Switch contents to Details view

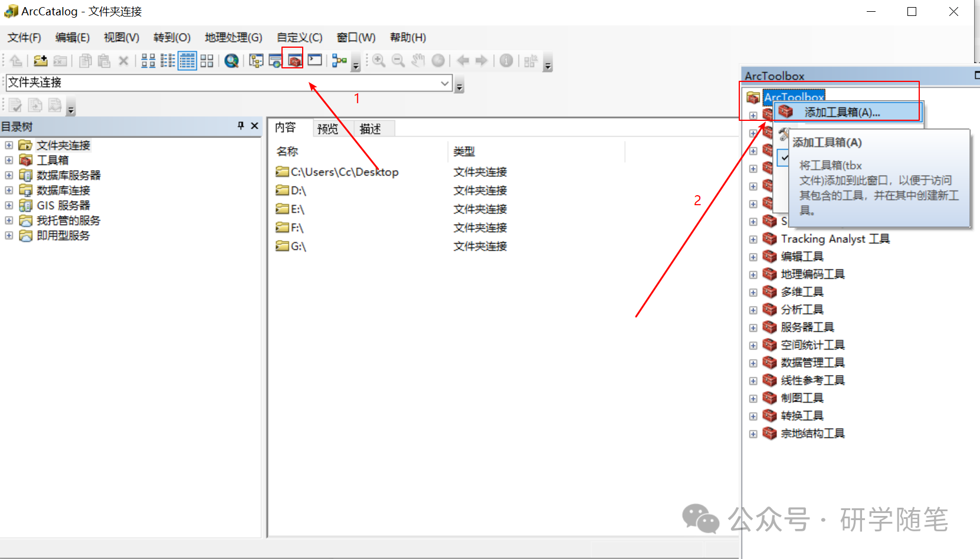(x=187, y=60)
